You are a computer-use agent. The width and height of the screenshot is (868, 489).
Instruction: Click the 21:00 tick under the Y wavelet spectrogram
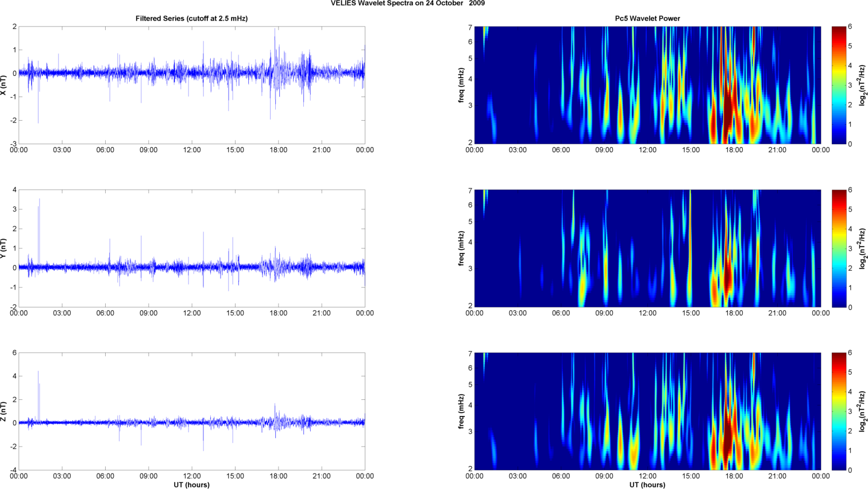coord(777,313)
